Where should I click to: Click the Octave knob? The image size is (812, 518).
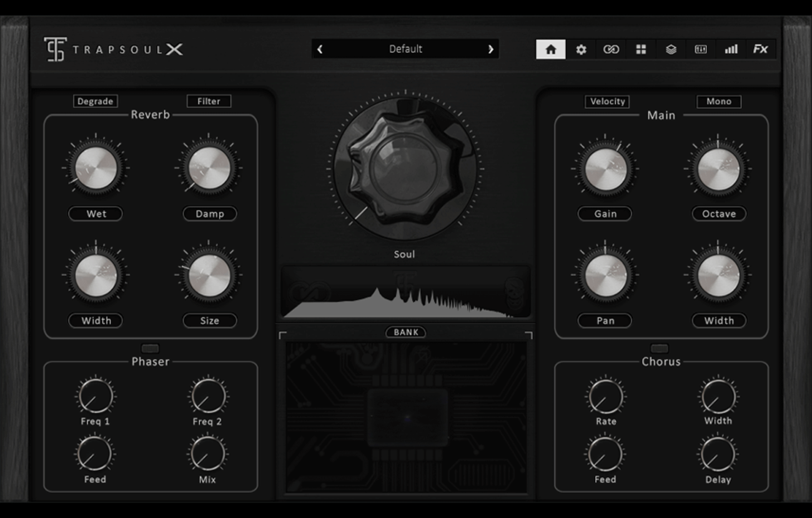(718, 169)
